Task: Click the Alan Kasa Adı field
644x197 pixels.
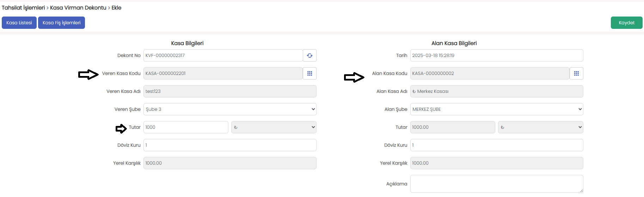Action: 497,91
